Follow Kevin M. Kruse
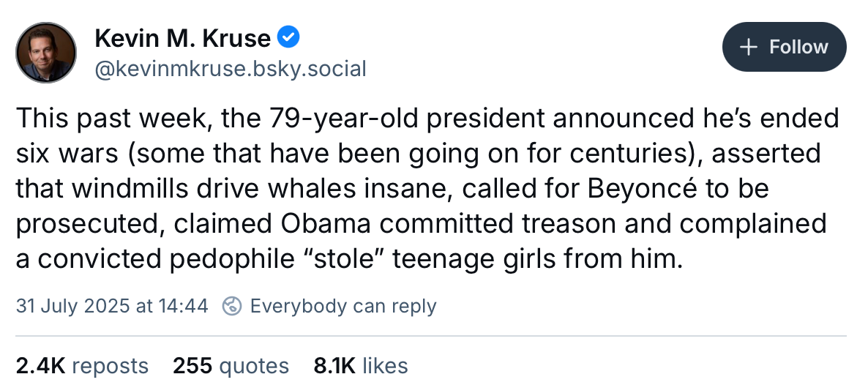The width and height of the screenshot is (868, 385). click(x=784, y=48)
